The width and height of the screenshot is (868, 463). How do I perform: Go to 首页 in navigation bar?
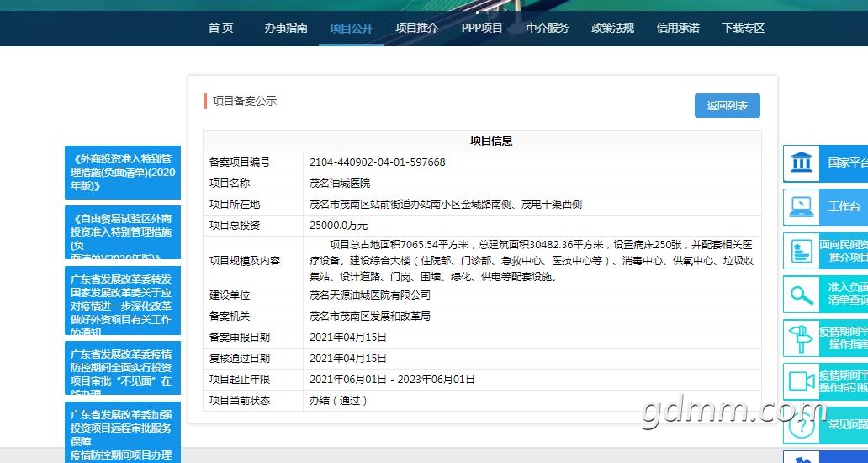point(220,28)
